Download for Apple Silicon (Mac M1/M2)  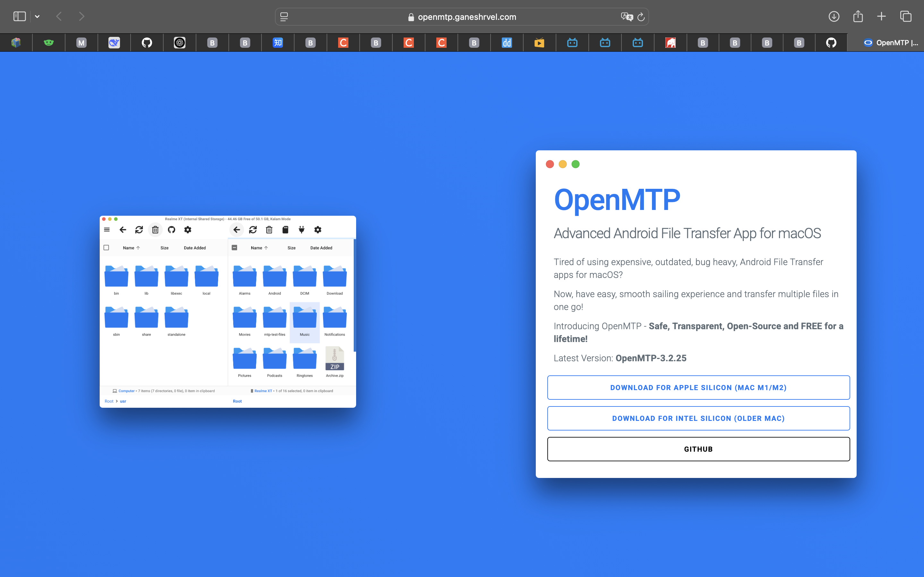(x=698, y=387)
